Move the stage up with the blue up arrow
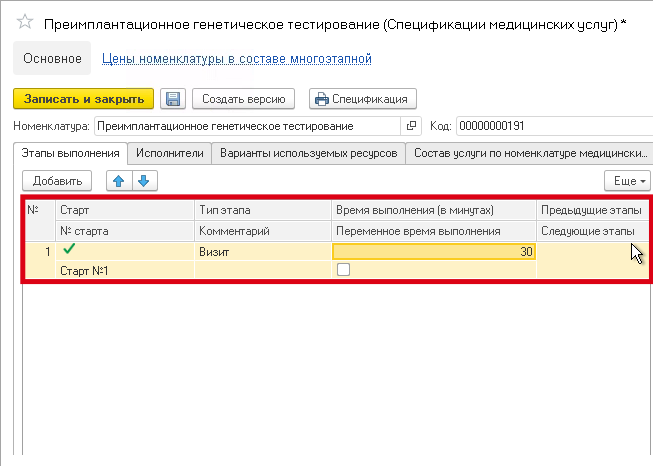 [121, 181]
